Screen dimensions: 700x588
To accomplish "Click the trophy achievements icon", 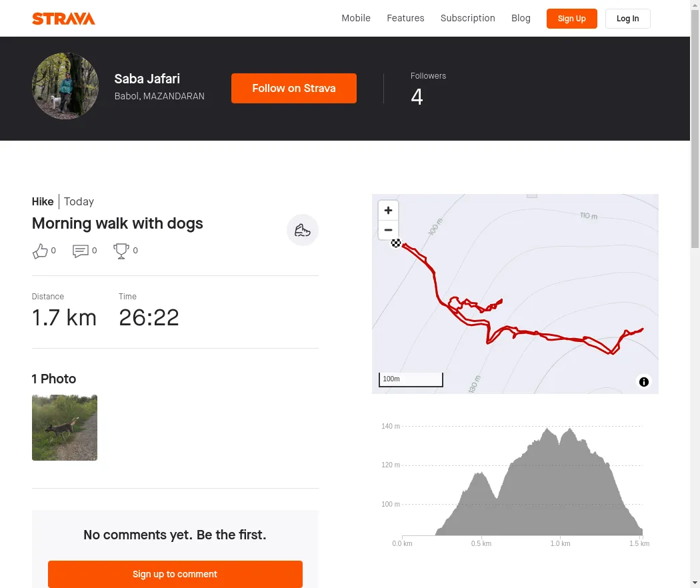I will coord(121,251).
